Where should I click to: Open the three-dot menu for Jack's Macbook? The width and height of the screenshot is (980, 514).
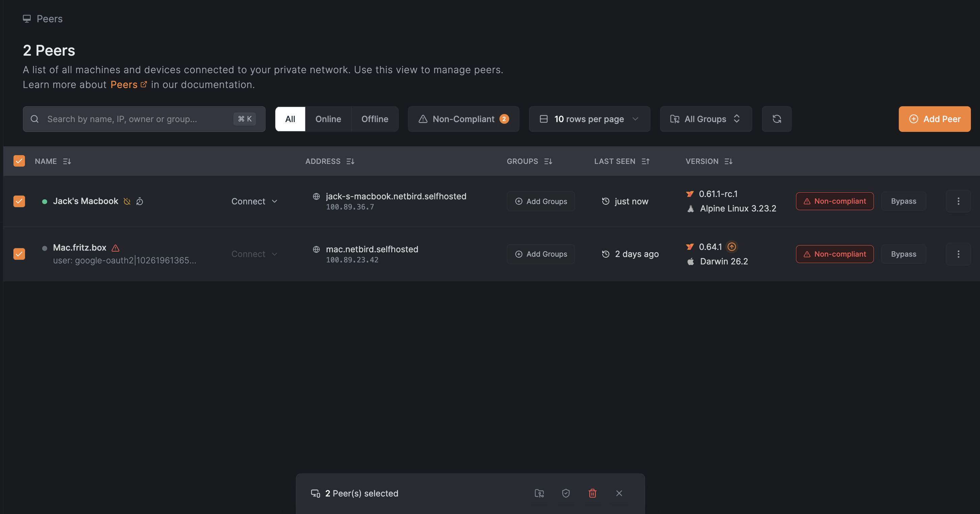[x=958, y=201]
